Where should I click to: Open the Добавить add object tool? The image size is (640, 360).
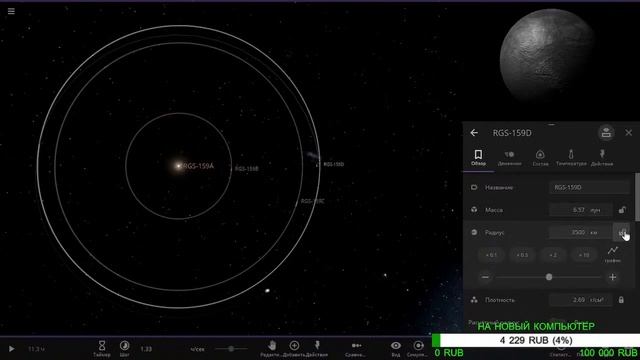[x=294, y=349]
